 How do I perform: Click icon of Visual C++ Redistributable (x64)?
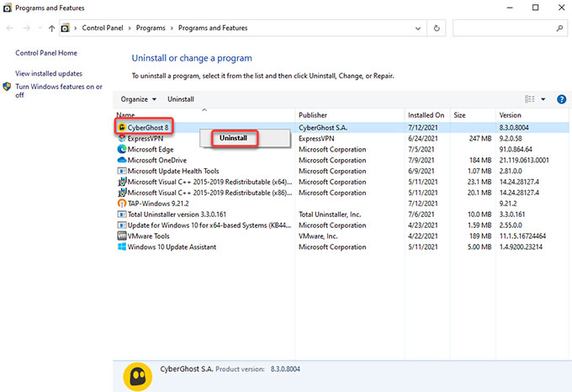(x=122, y=182)
